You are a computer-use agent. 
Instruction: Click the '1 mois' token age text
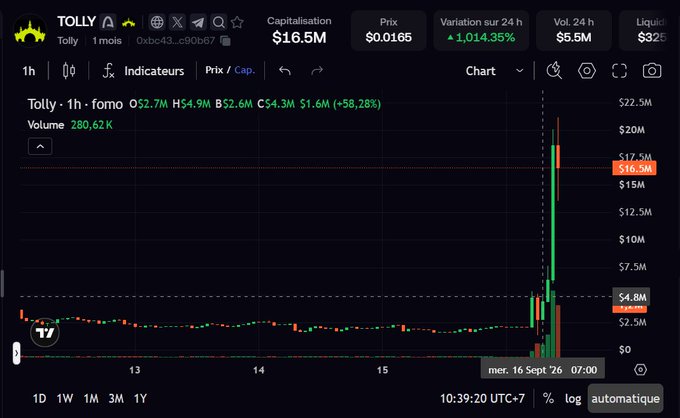click(x=107, y=41)
